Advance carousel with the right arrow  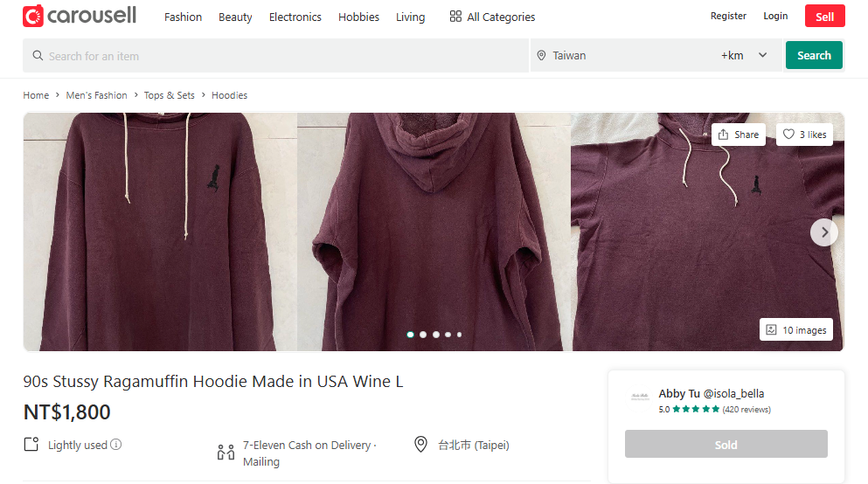pos(823,232)
